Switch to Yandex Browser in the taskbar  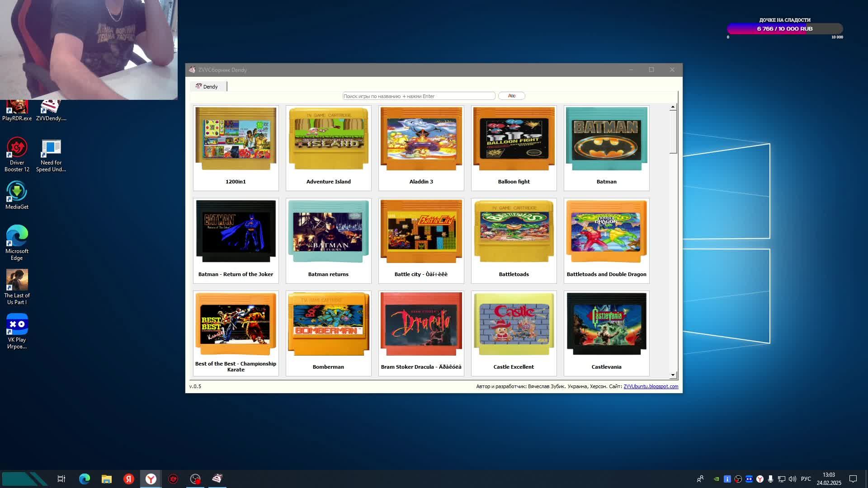click(151, 479)
